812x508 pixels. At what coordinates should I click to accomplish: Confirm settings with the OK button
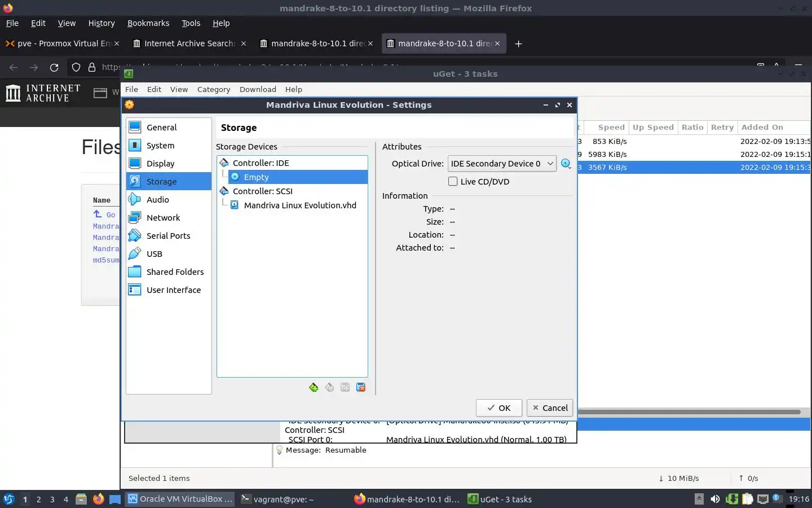click(x=499, y=408)
